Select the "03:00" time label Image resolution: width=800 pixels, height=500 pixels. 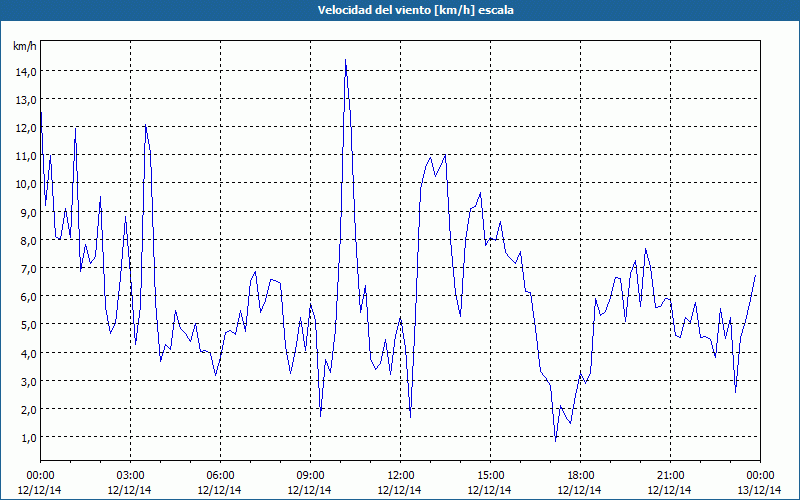tap(131, 476)
